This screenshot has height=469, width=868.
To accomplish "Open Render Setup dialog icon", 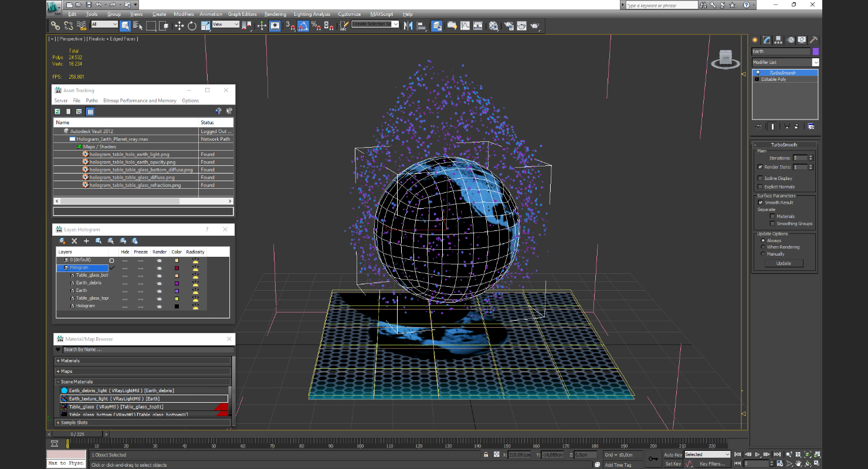I will point(508,26).
